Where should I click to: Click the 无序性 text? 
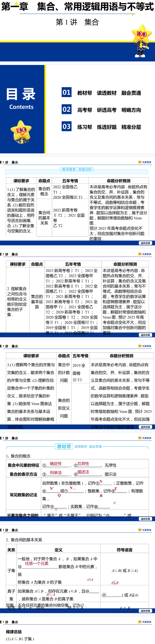(x=111, y=465)
